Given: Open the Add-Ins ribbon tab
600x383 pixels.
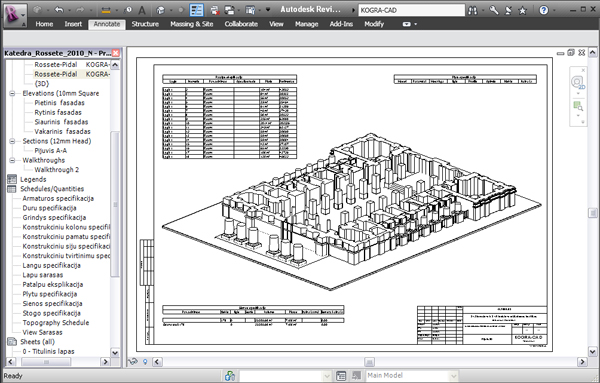Looking at the screenshot, I should (x=341, y=24).
